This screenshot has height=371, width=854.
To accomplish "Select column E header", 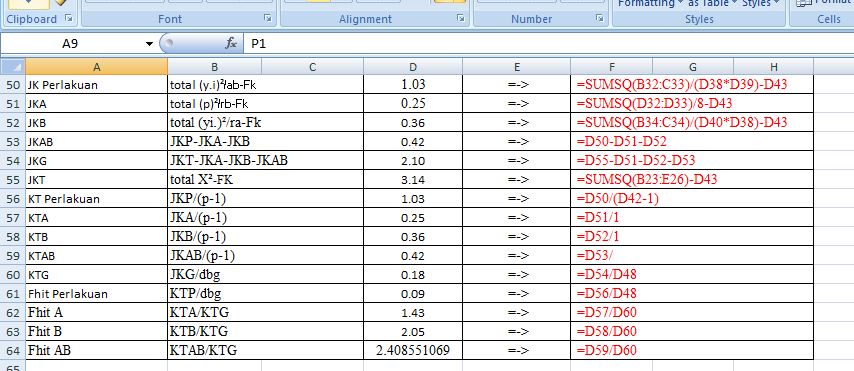I will [x=516, y=67].
